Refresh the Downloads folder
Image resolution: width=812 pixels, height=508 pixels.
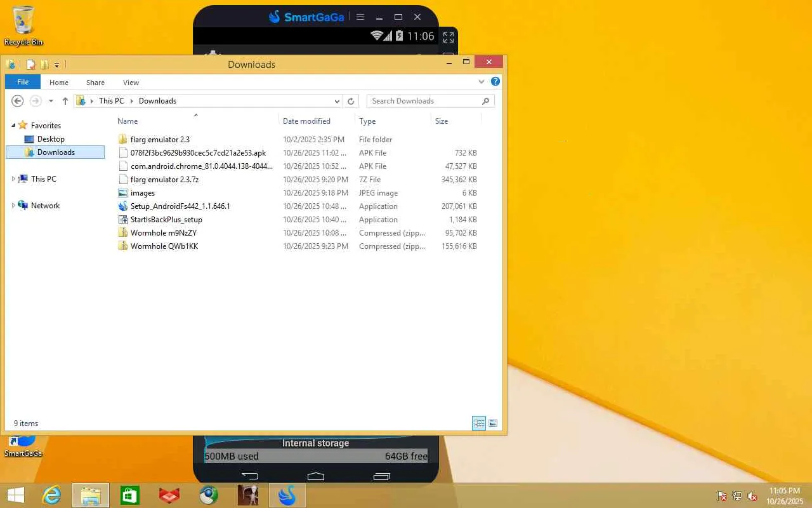coord(351,101)
